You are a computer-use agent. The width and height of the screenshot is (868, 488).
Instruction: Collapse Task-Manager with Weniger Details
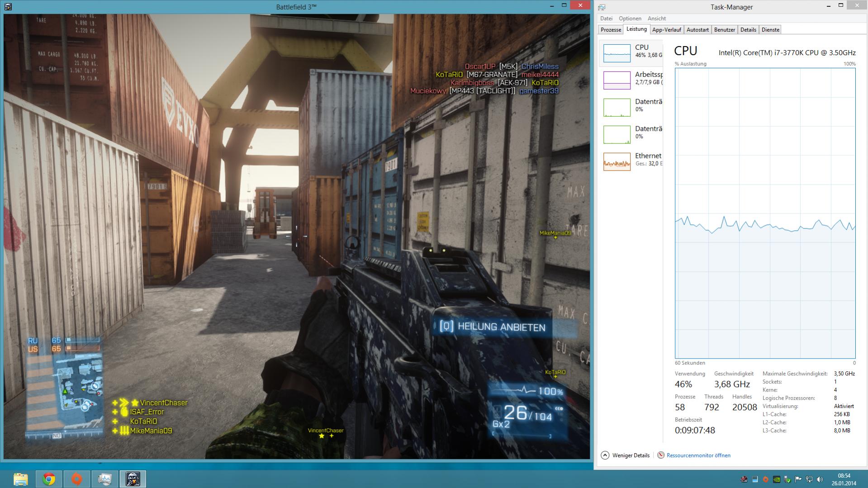pyautogui.click(x=625, y=455)
